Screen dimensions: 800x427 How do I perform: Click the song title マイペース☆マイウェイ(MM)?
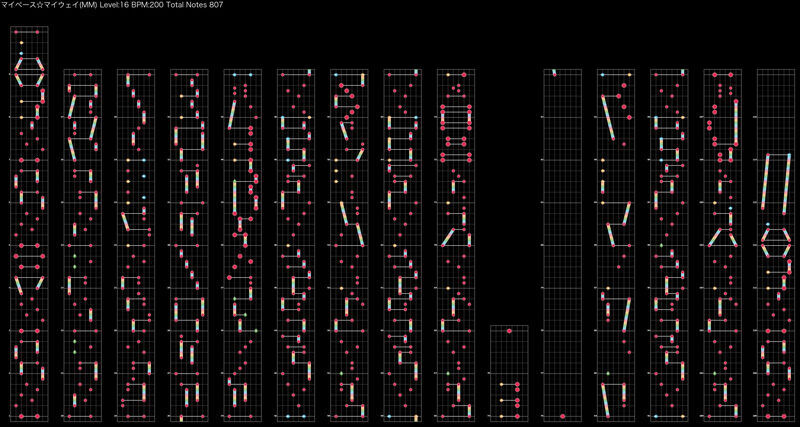pos(49,5)
